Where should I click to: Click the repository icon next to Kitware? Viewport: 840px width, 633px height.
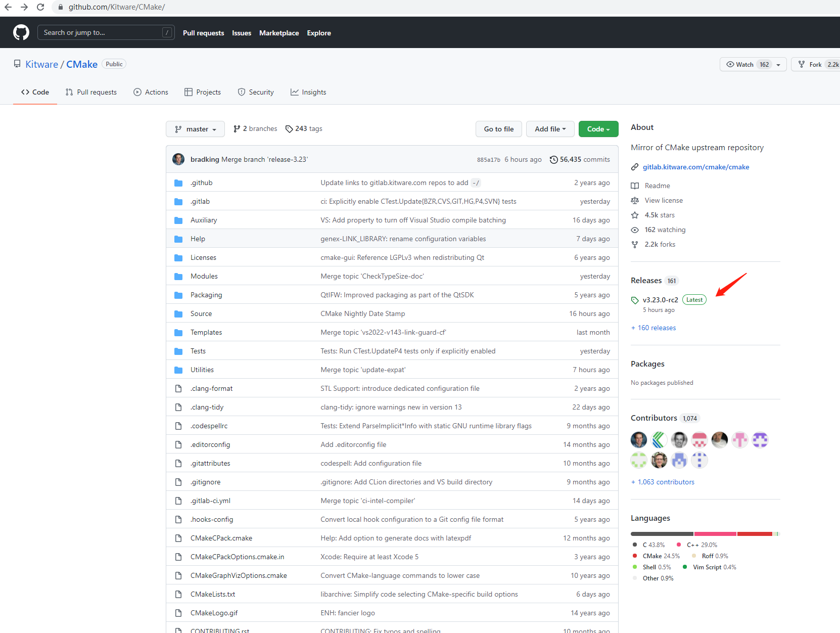point(17,64)
